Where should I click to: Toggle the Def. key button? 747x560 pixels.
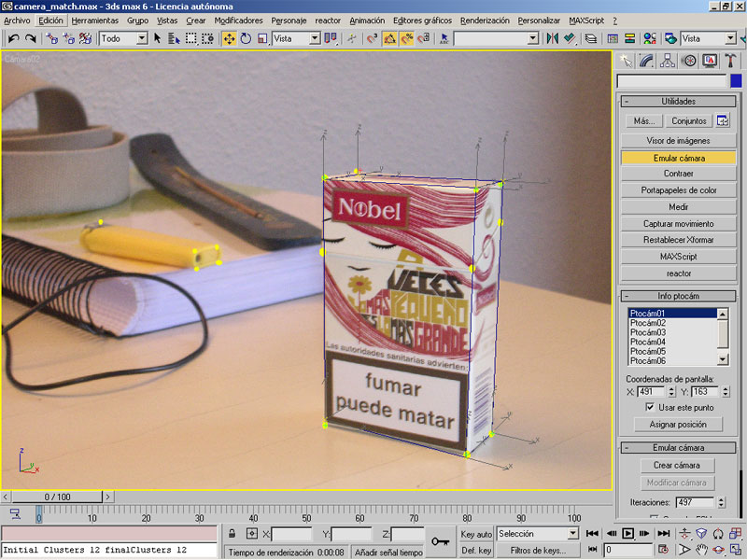[476, 550]
